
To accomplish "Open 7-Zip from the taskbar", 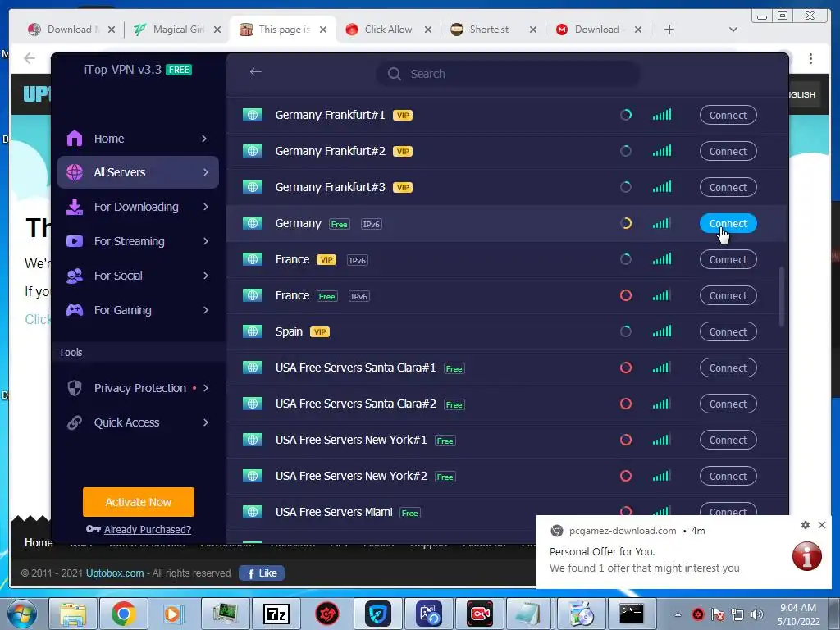I will point(276,614).
